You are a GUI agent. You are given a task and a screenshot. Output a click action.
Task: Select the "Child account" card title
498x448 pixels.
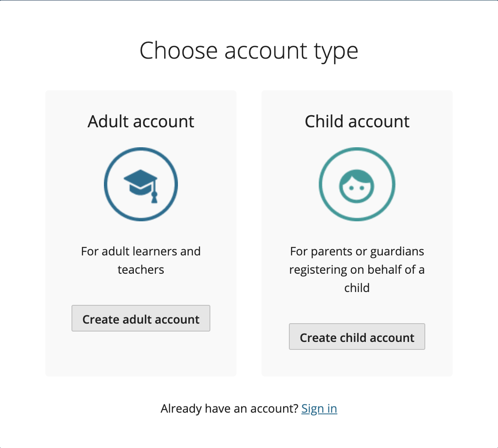[357, 121]
